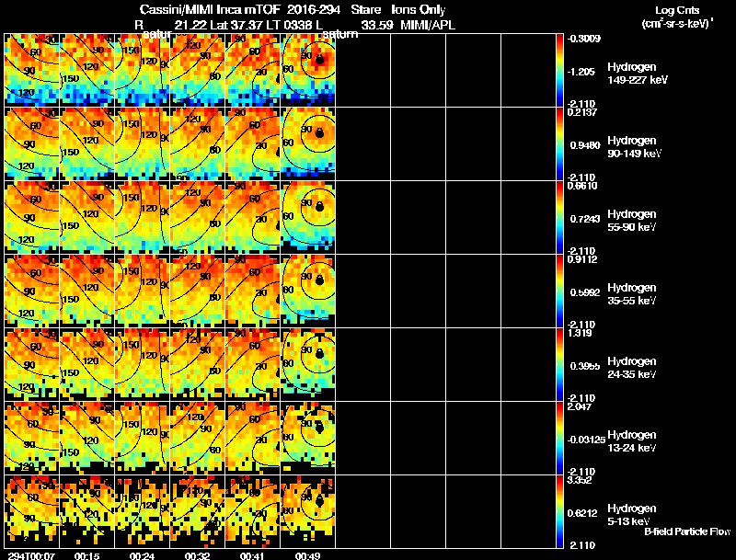Click the color bar beside Hydrogen 5-13 keV
The width and height of the screenshot is (736, 560).
click(559, 511)
